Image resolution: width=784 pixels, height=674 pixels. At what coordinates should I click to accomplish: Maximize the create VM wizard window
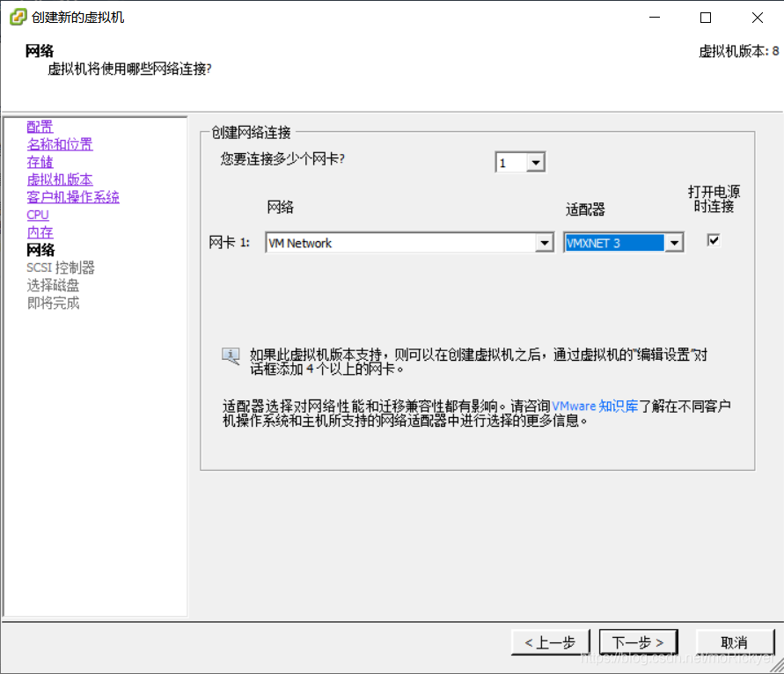706,18
